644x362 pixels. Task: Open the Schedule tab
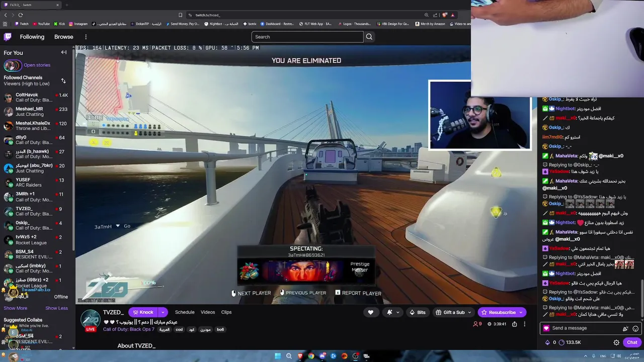(185, 312)
